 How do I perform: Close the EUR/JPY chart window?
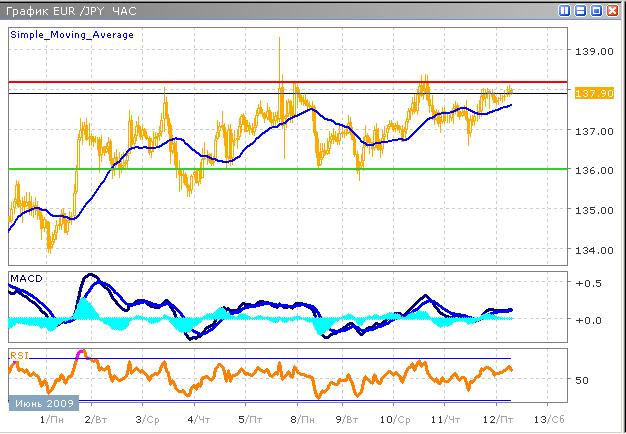(613, 10)
